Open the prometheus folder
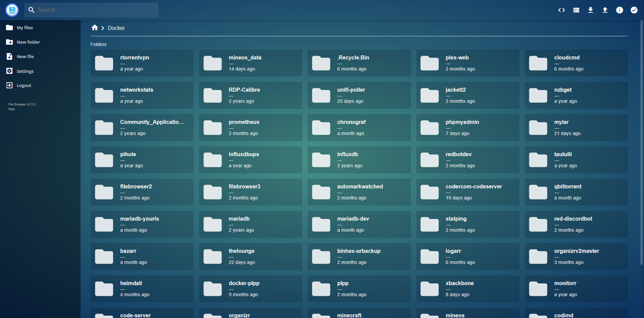Viewport: 644px width, 318px height. click(250, 128)
